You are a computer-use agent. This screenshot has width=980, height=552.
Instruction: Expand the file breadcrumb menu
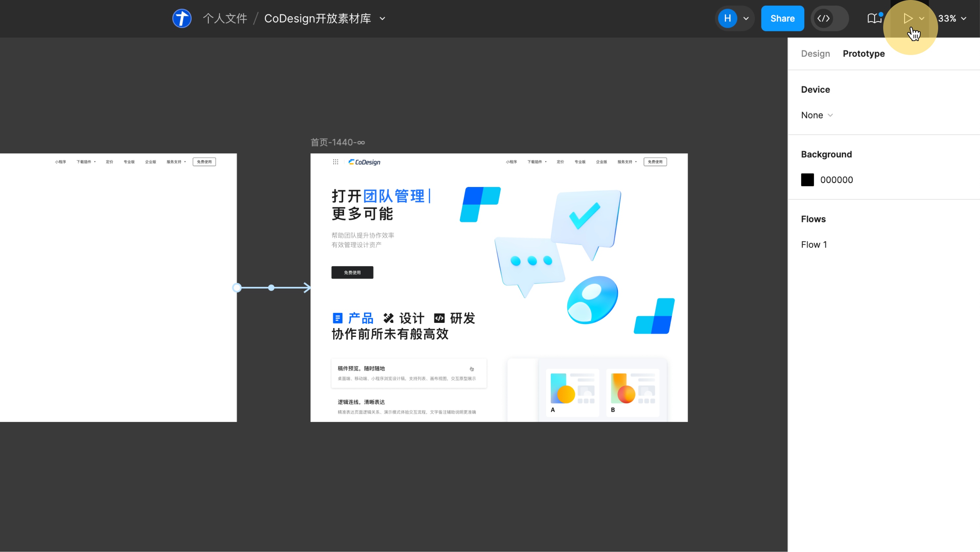(x=382, y=18)
